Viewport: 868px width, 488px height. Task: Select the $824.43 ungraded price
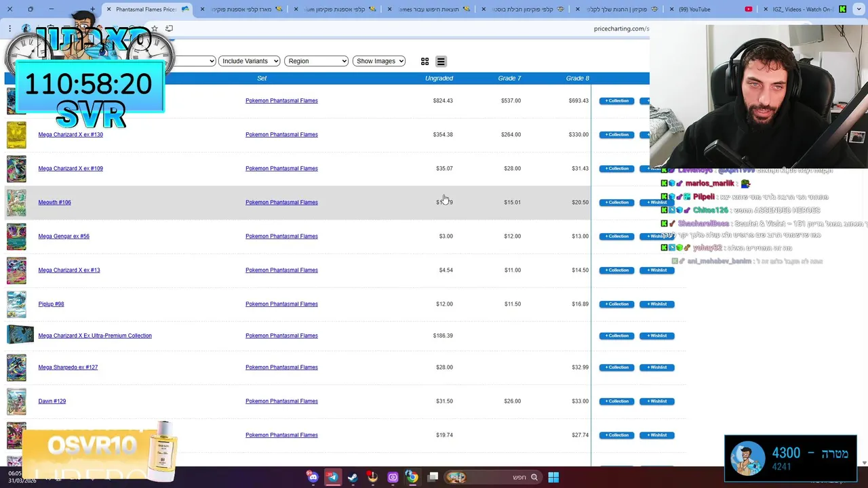(x=443, y=101)
